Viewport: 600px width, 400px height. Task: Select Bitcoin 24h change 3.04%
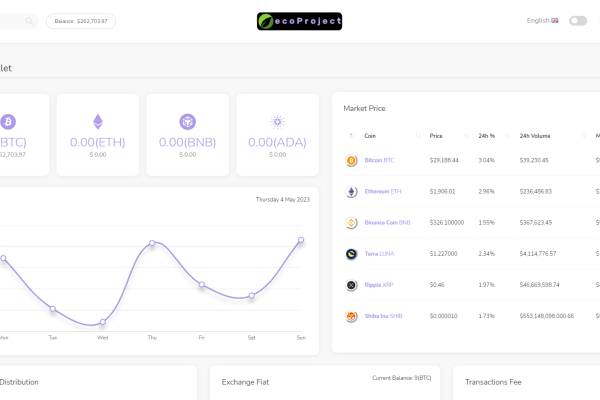(486, 160)
